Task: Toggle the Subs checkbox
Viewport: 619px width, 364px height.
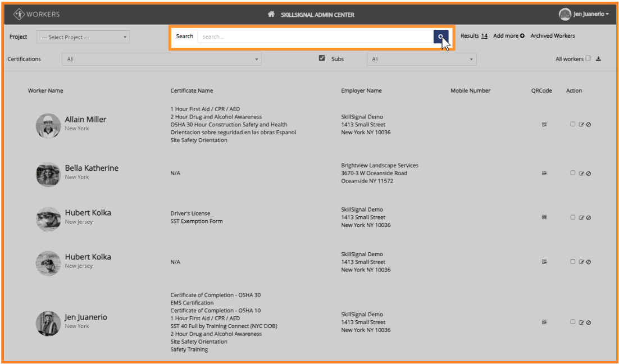Action: [x=322, y=58]
